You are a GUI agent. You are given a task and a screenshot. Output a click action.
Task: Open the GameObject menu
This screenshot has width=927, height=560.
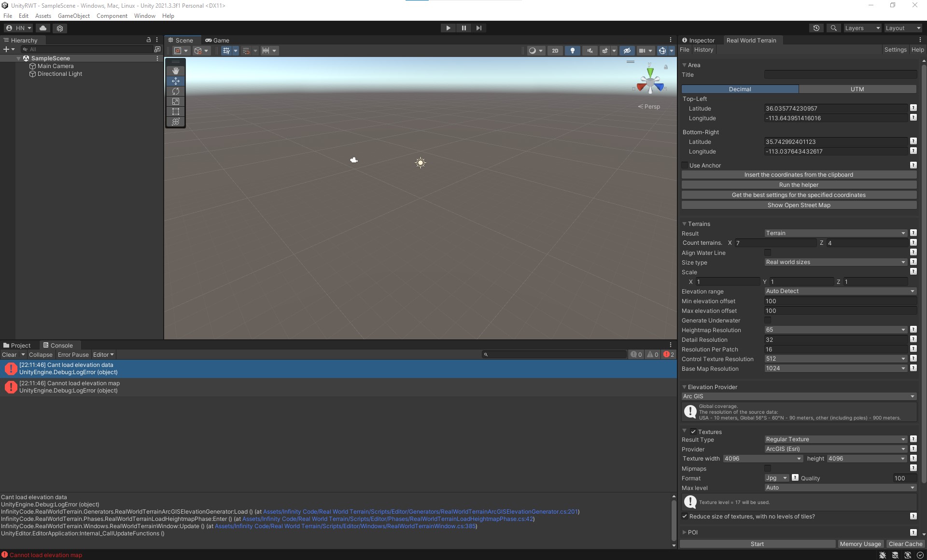point(74,16)
